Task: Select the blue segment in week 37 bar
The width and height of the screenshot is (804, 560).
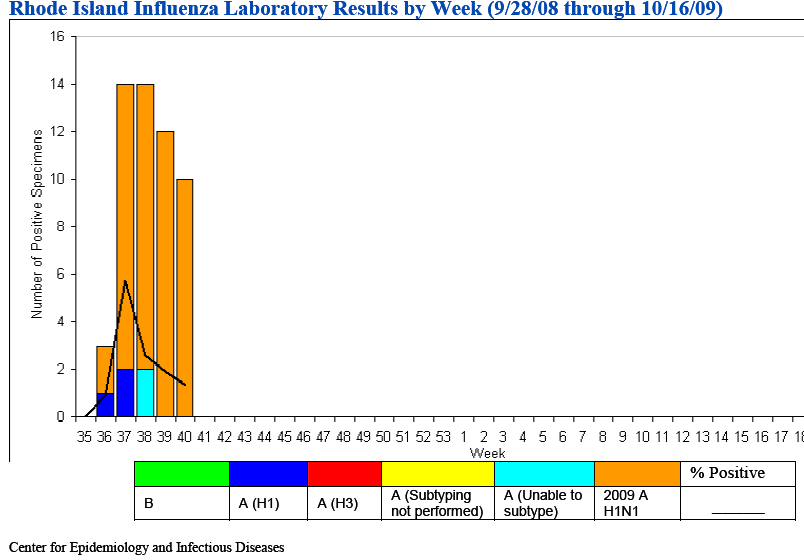Action: [x=126, y=393]
